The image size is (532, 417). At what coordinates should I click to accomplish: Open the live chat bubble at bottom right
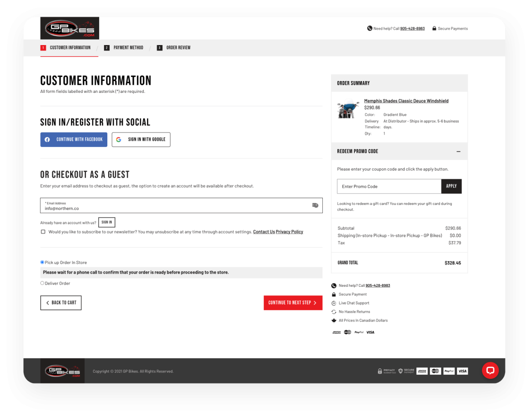coord(490,371)
